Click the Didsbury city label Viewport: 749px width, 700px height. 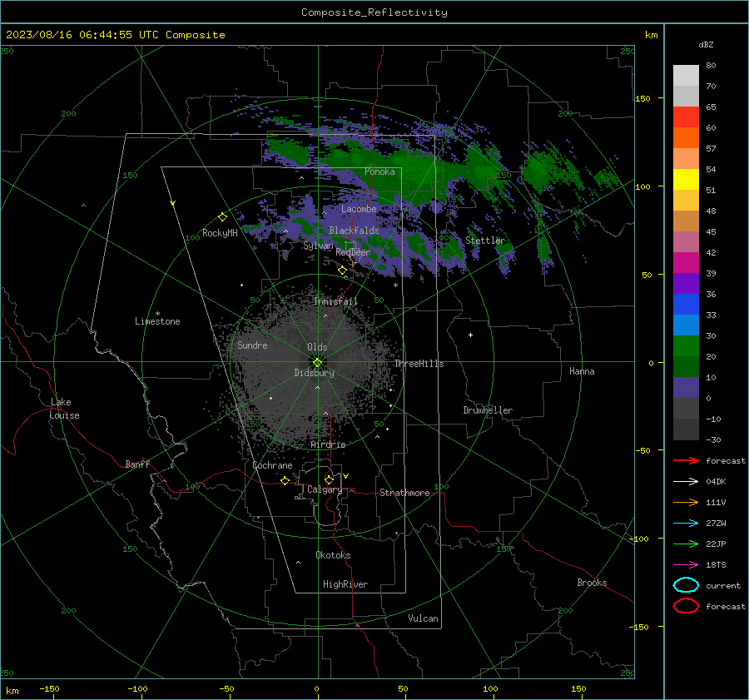[314, 373]
